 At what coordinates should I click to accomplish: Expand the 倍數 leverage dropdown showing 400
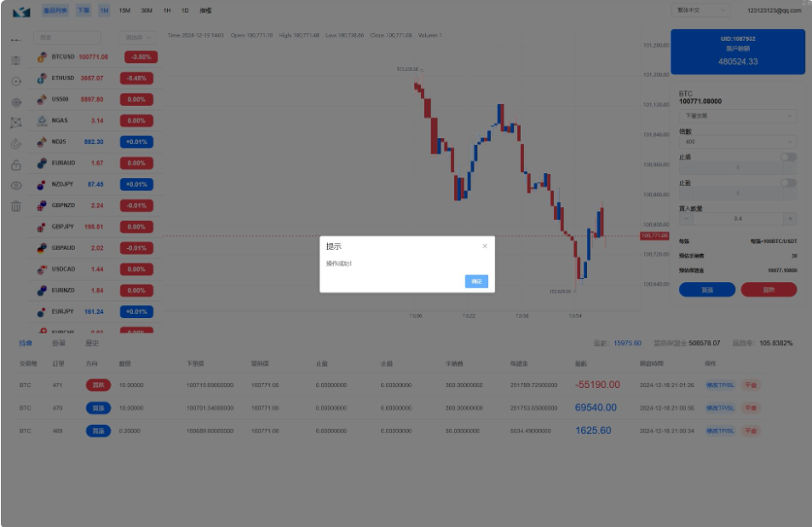pos(738,142)
